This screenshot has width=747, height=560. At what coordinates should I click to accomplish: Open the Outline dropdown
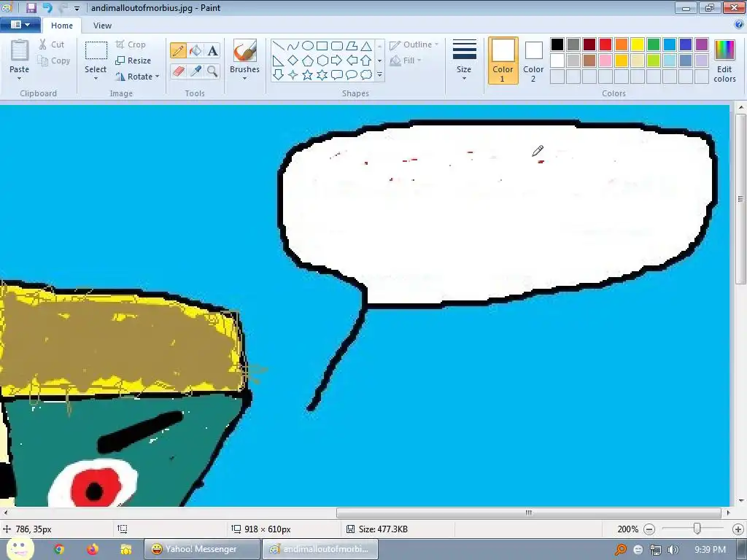click(x=414, y=44)
